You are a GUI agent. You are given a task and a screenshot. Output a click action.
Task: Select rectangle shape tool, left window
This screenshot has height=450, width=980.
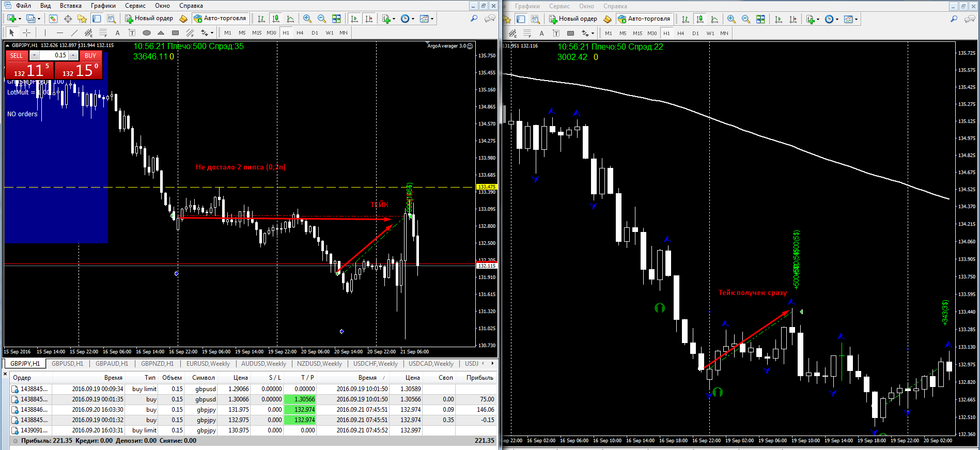[176, 33]
